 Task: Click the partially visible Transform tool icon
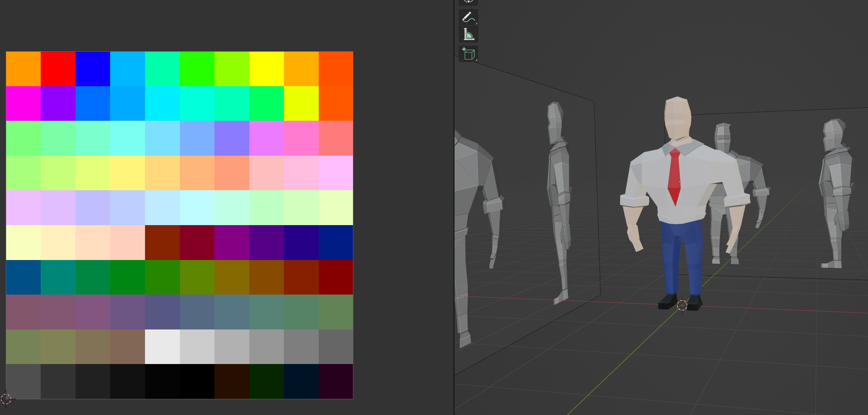pyautogui.click(x=468, y=2)
